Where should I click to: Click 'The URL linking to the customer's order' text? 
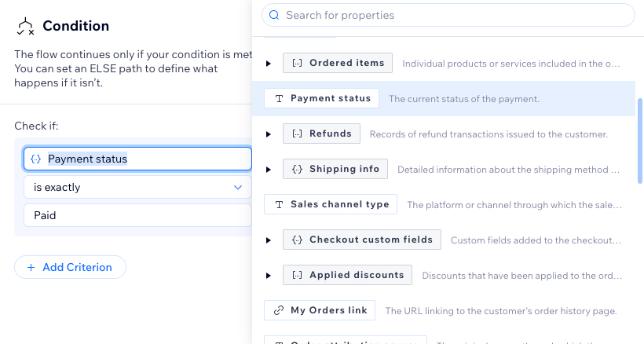pyautogui.click(x=501, y=311)
